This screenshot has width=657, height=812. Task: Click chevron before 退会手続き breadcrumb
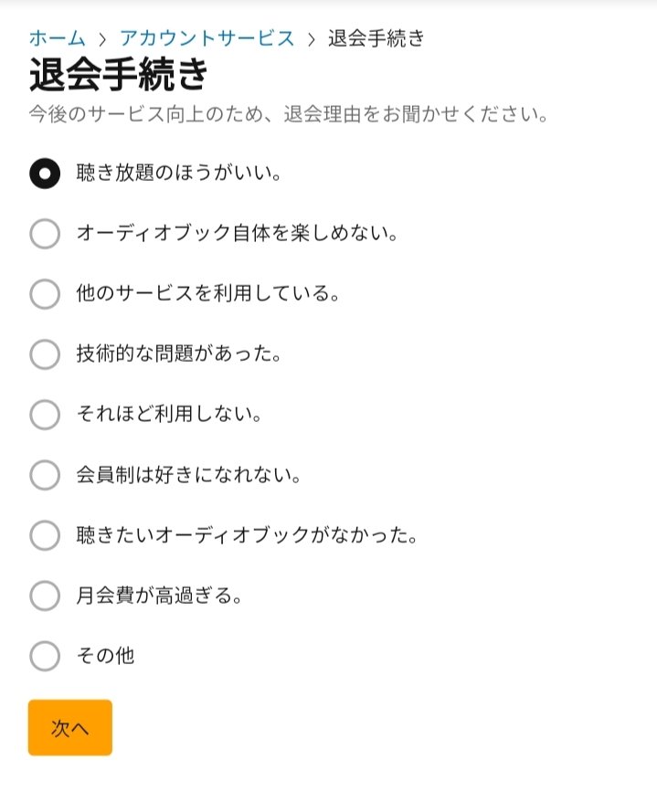pos(312,39)
